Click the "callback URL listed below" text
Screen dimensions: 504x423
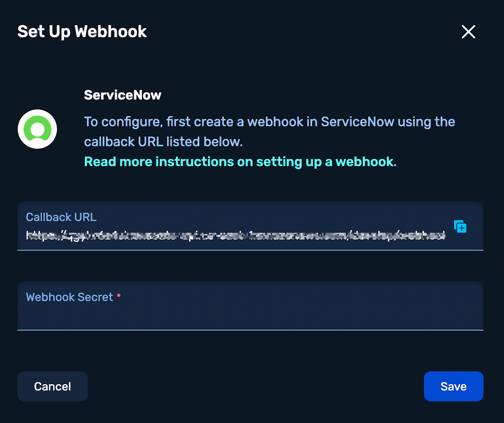click(x=163, y=142)
